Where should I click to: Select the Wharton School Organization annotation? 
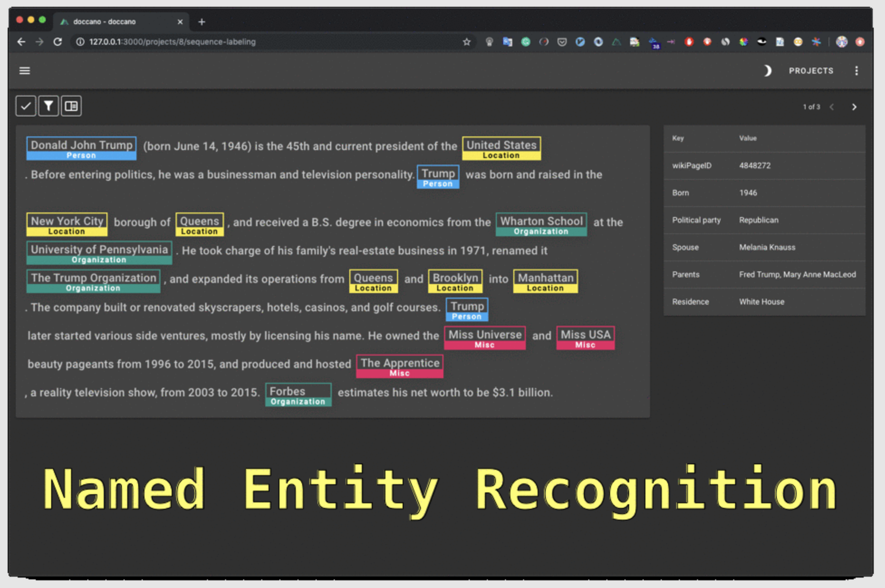541,224
